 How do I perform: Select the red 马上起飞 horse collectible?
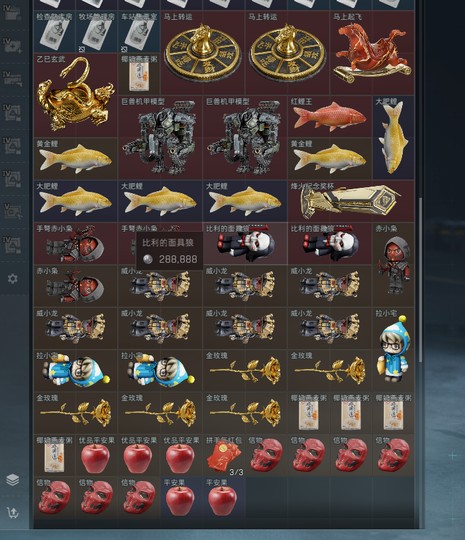tap(373, 53)
